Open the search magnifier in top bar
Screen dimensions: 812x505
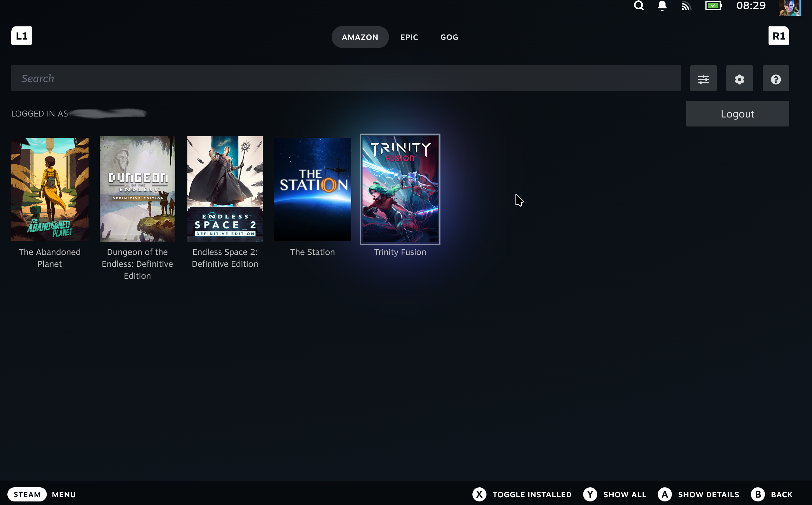[639, 6]
